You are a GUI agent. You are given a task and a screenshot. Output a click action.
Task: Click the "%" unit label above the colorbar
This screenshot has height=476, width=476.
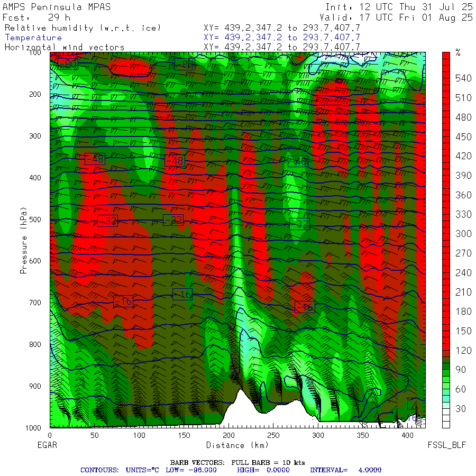pos(458,52)
